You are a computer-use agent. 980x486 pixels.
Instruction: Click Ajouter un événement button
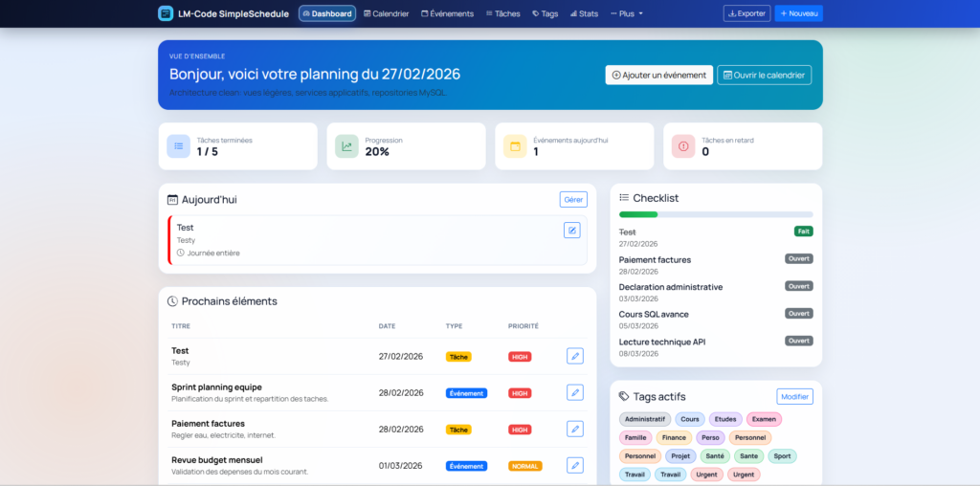pyautogui.click(x=658, y=75)
